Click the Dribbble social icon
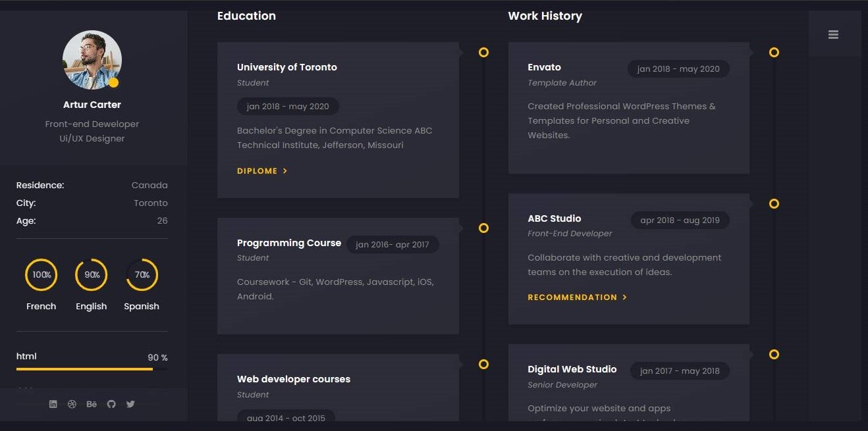 click(x=72, y=404)
